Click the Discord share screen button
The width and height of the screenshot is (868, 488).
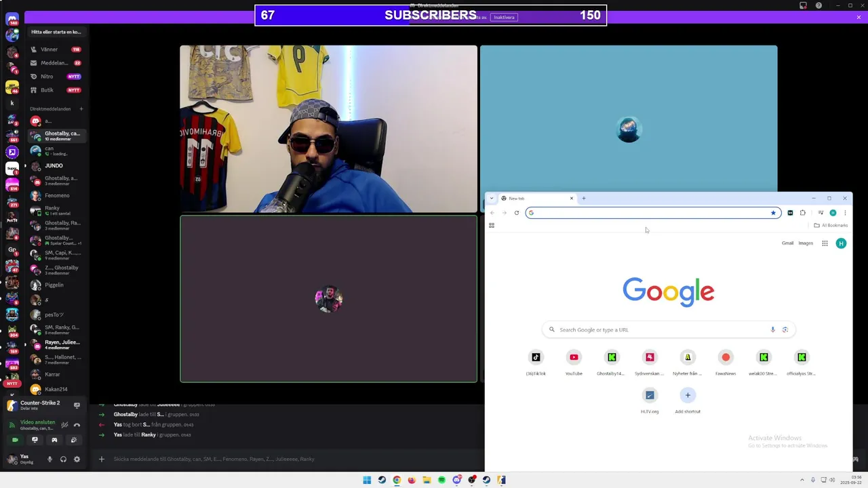(35, 440)
